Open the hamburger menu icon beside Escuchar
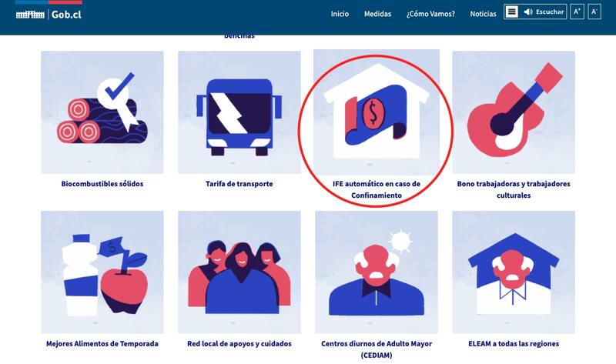 [511, 12]
